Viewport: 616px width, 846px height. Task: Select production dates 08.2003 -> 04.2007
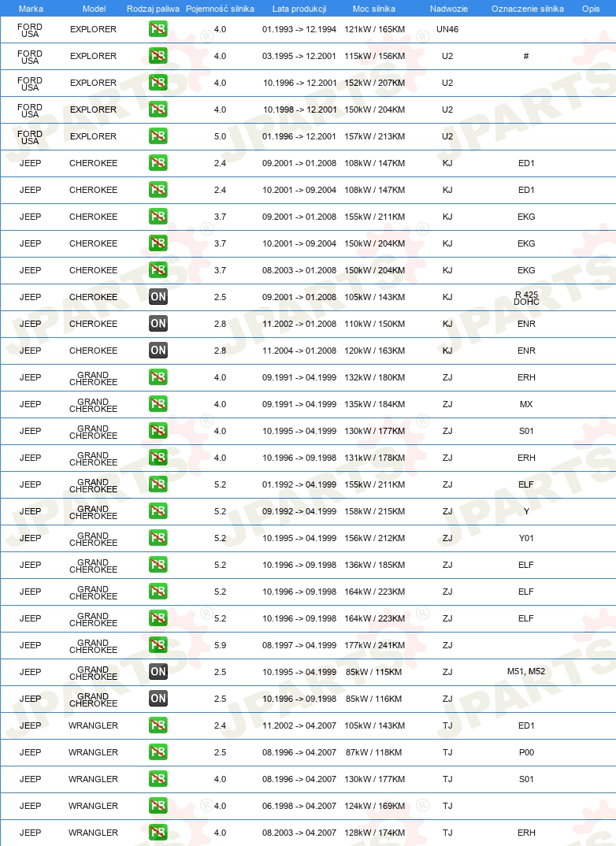tap(299, 833)
